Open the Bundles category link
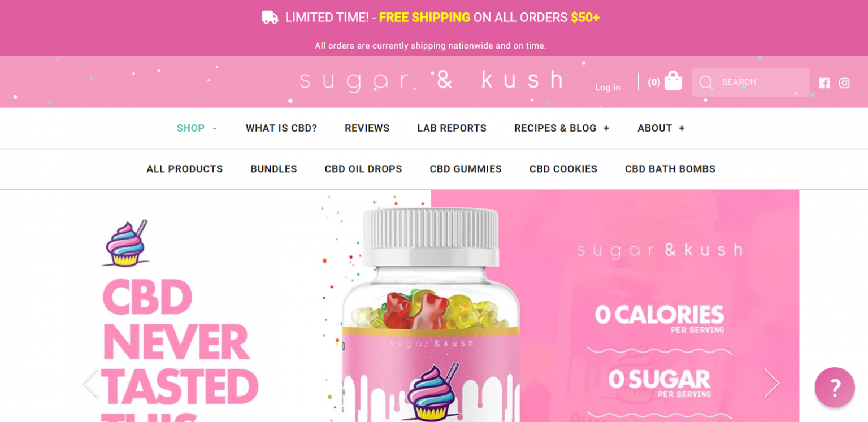 pos(274,169)
